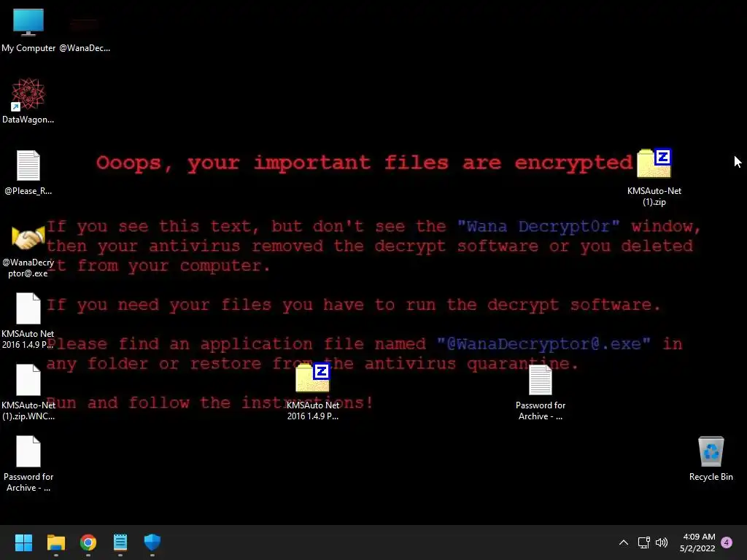Show hidden system tray icons chevron

point(623,542)
